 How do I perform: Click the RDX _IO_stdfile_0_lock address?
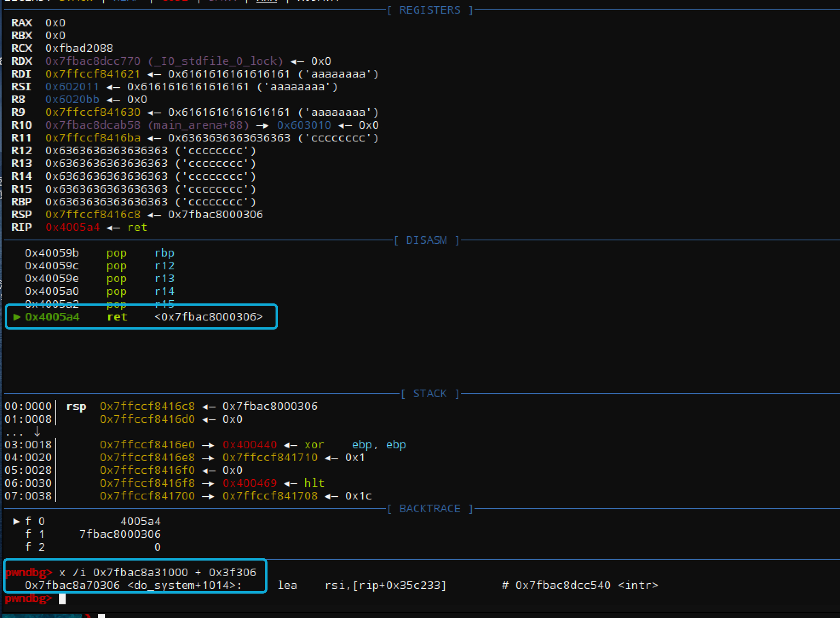click(164, 61)
